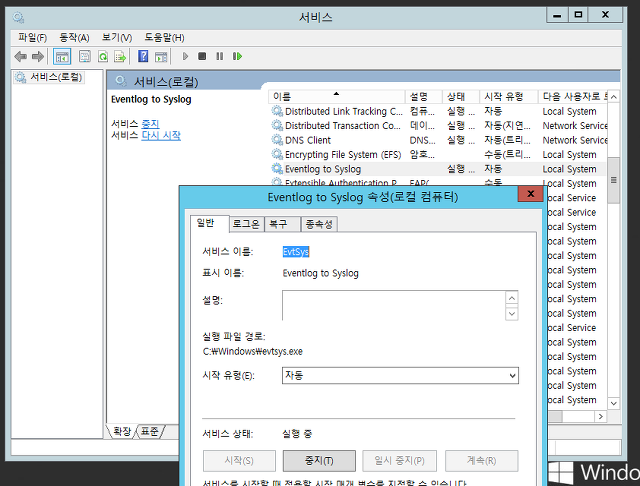Open the 동작(A) menu
The image size is (640, 486).
(74, 38)
